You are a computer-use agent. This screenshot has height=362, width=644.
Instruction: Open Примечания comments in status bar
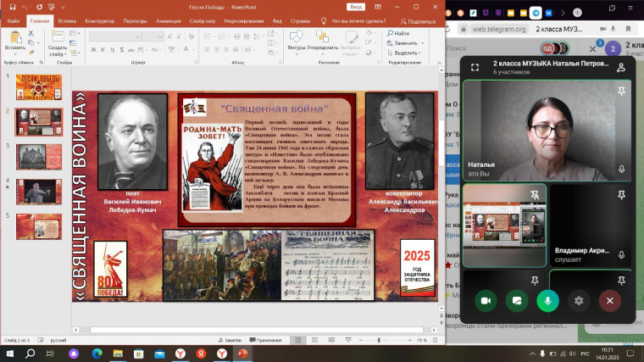[266, 340]
